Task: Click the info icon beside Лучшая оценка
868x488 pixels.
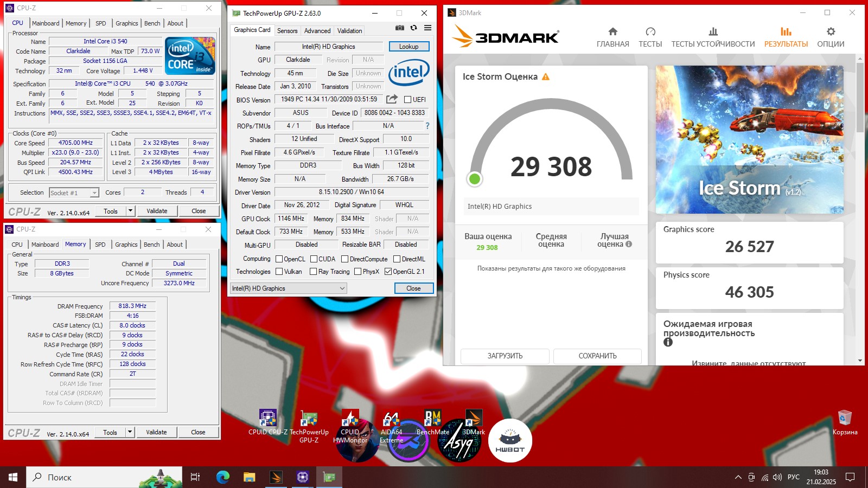Action: pyautogui.click(x=629, y=244)
